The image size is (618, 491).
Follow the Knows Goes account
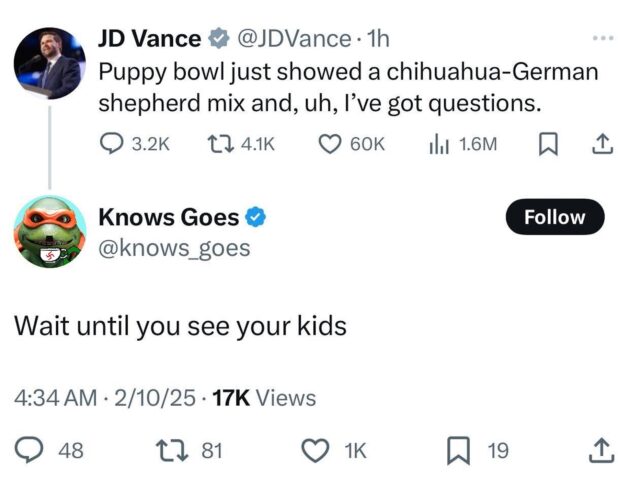tap(555, 217)
